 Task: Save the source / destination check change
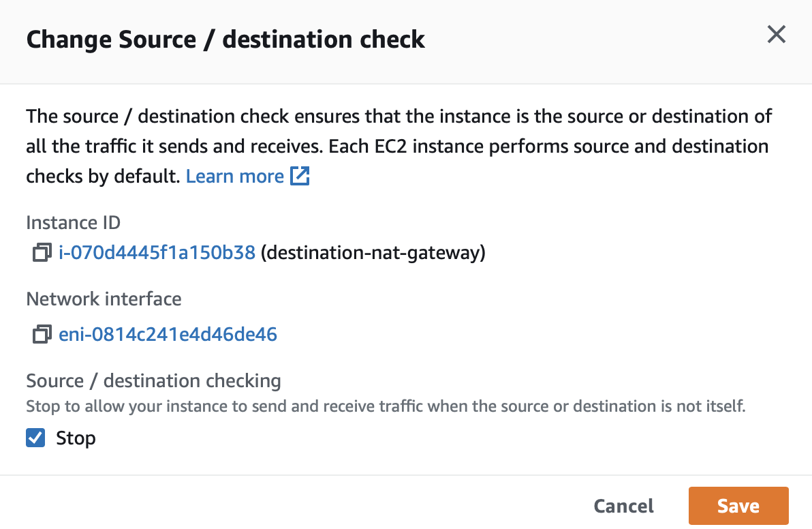tap(738, 506)
